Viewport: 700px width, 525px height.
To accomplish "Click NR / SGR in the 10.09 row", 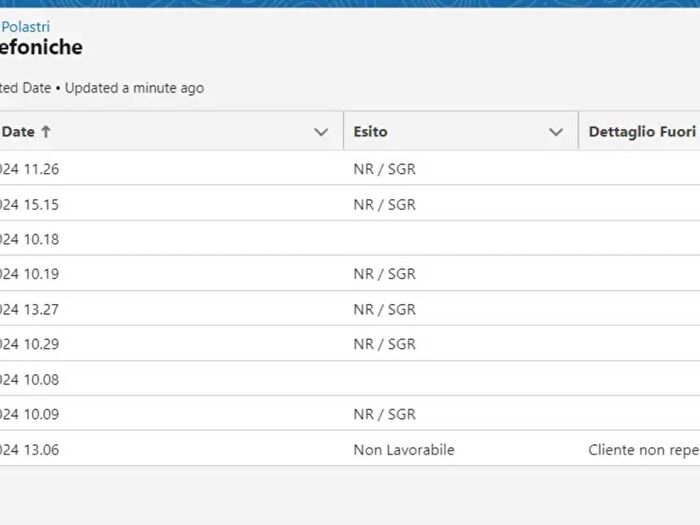I will tap(384, 414).
